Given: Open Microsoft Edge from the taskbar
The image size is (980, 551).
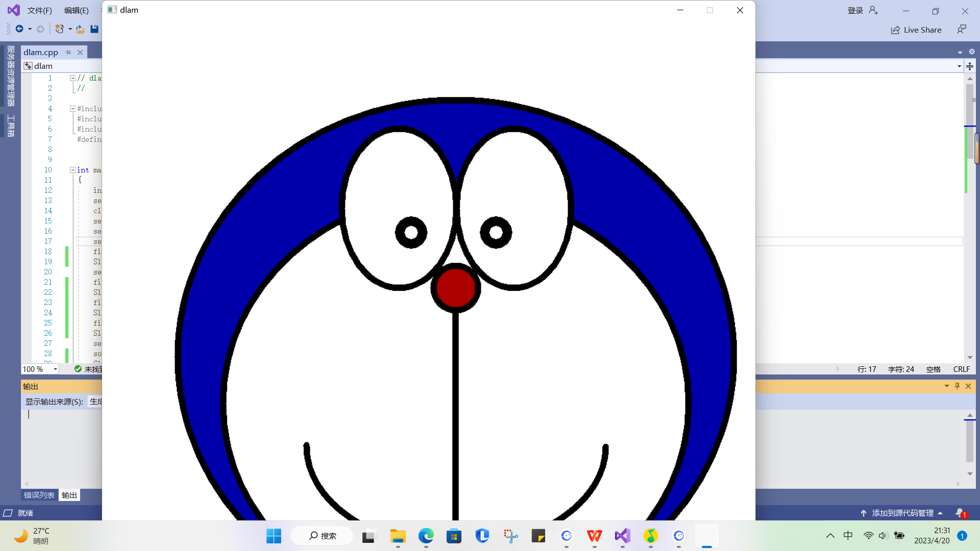Looking at the screenshot, I should point(426,536).
